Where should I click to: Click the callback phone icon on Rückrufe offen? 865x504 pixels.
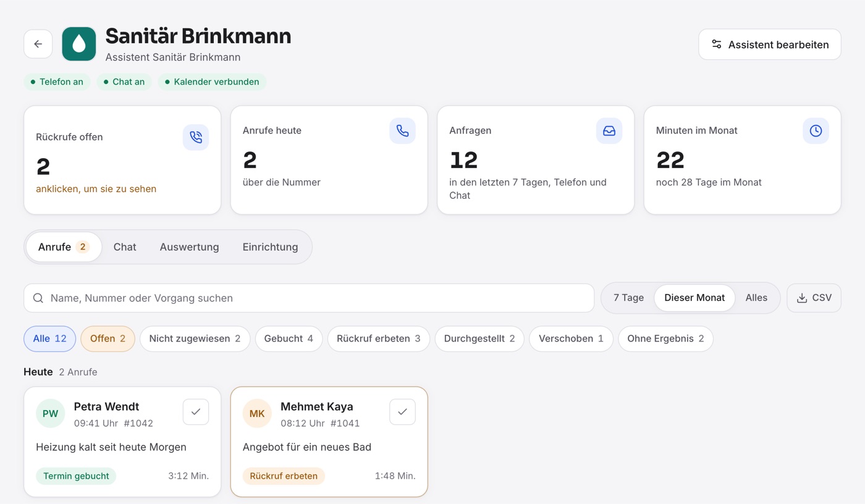coord(196,137)
